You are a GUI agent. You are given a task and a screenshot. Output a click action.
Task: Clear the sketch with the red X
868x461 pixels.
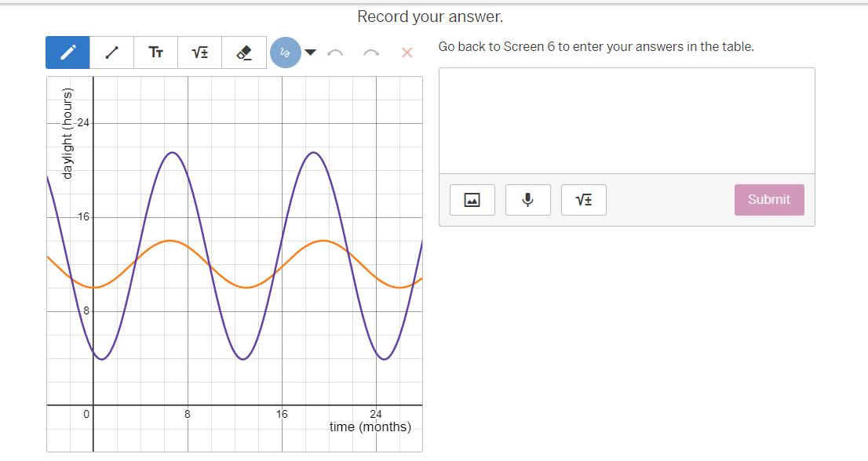407,52
